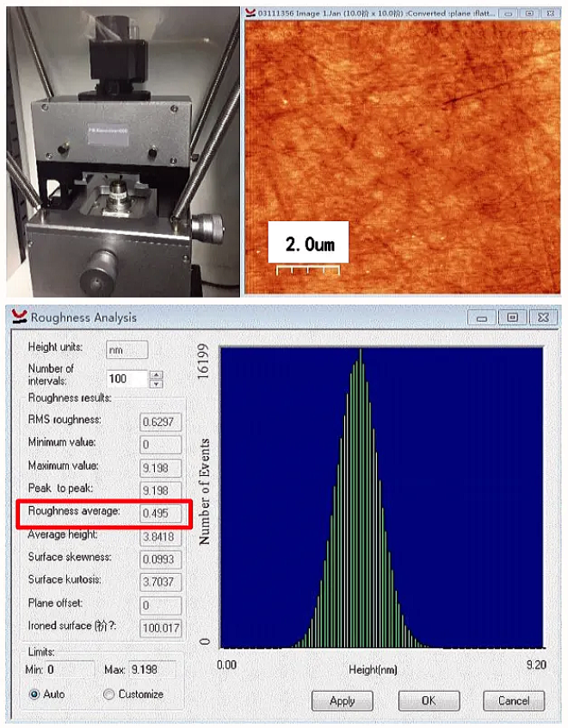Image resolution: width=568 pixels, height=728 pixels.
Task: Minimize the Roughness Analysis dialog window
Action: pos(485,318)
